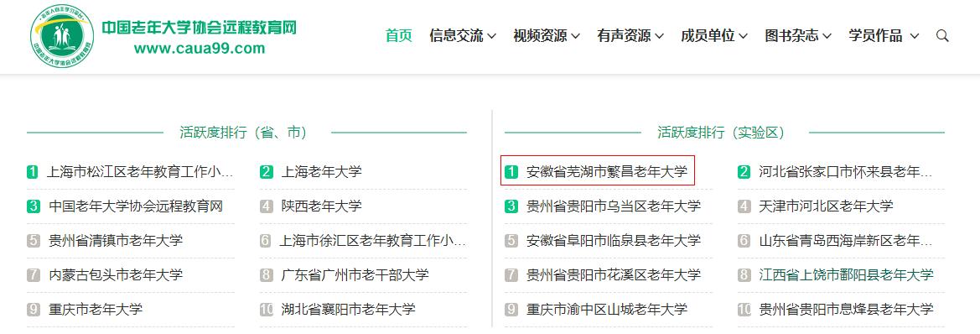
Task: Click rank 9 badge beside 重庆市老年大学
Action: pos(34,309)
